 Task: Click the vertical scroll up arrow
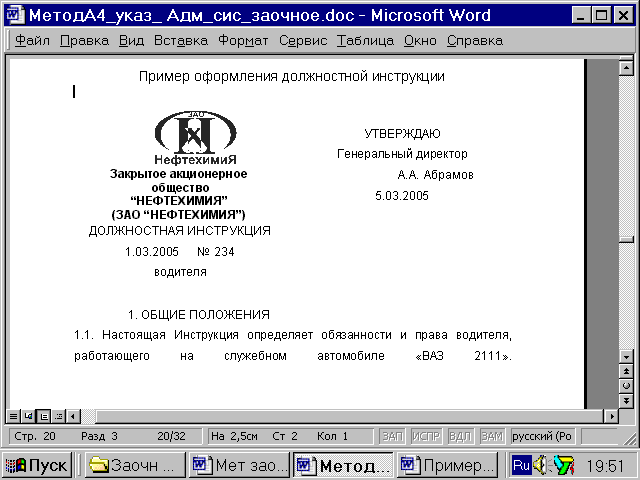tap(626, 68)
